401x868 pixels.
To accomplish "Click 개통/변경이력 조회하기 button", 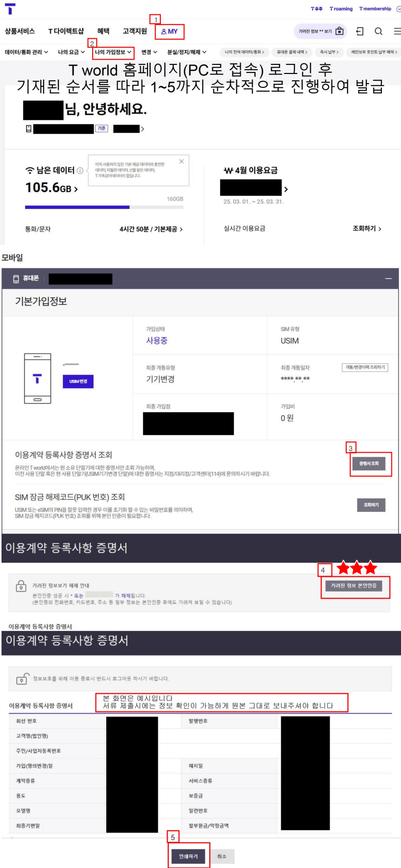I will tap(365, 367).
